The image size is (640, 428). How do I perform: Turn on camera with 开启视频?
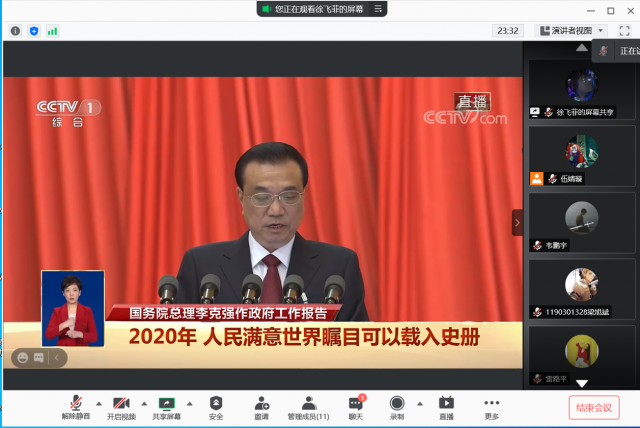121,406
